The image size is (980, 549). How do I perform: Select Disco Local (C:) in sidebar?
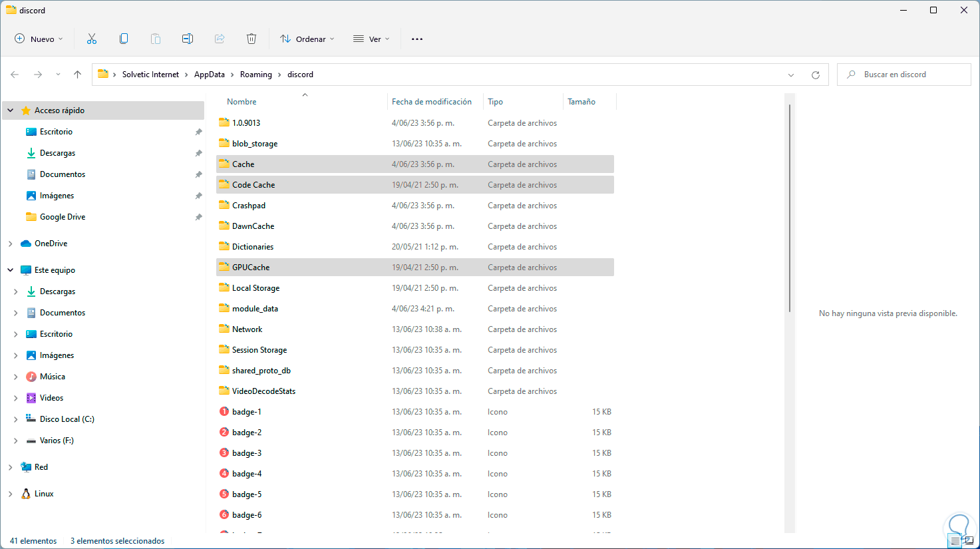click(67, 419)
